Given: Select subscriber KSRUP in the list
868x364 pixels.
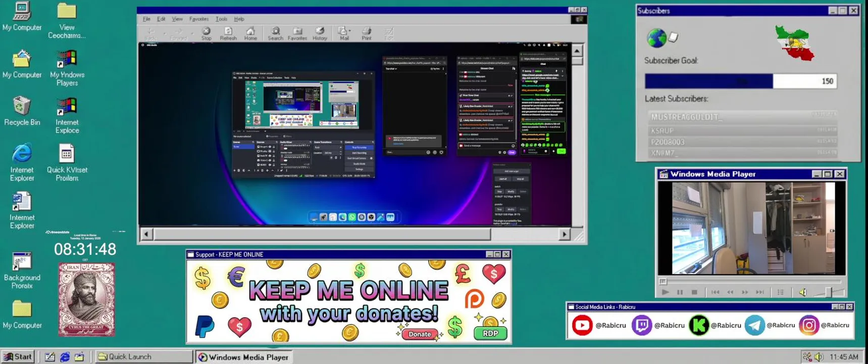Looking at the screenshot, I should [742, 130].
